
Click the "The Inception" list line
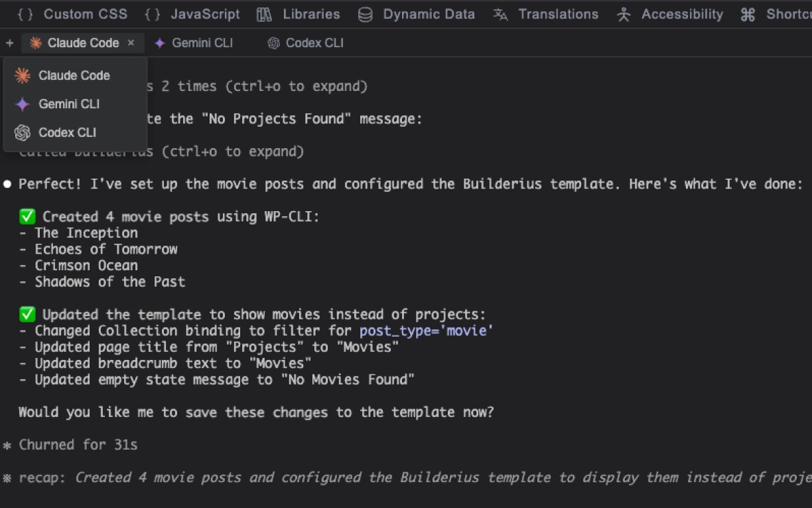click(78, 233)
